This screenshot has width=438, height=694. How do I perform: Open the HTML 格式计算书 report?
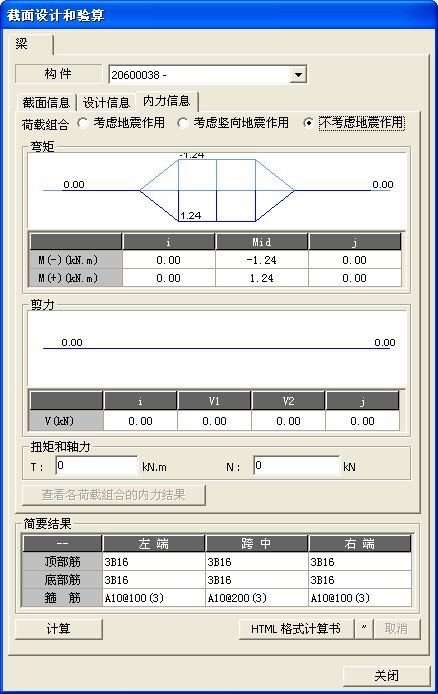(x=296, y=628)
